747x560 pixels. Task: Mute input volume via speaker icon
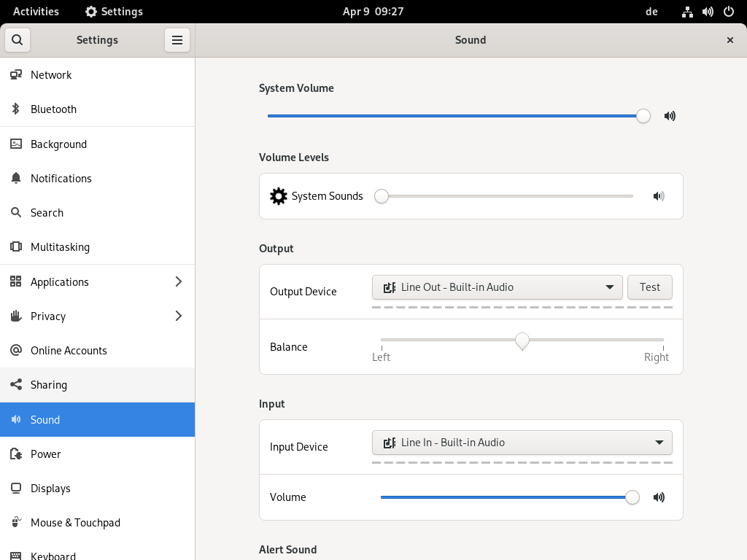659,497
